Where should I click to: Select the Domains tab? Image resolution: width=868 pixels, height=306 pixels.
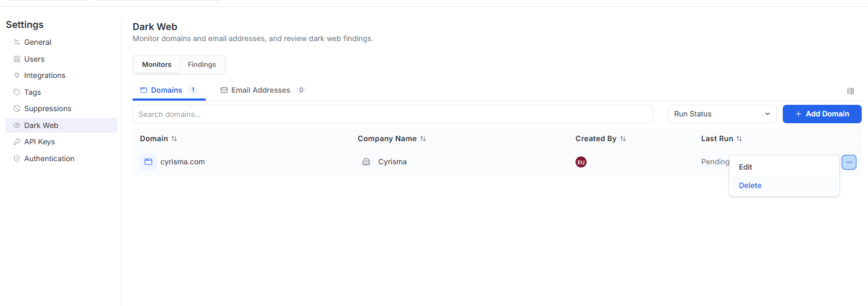tap(169, 90)
